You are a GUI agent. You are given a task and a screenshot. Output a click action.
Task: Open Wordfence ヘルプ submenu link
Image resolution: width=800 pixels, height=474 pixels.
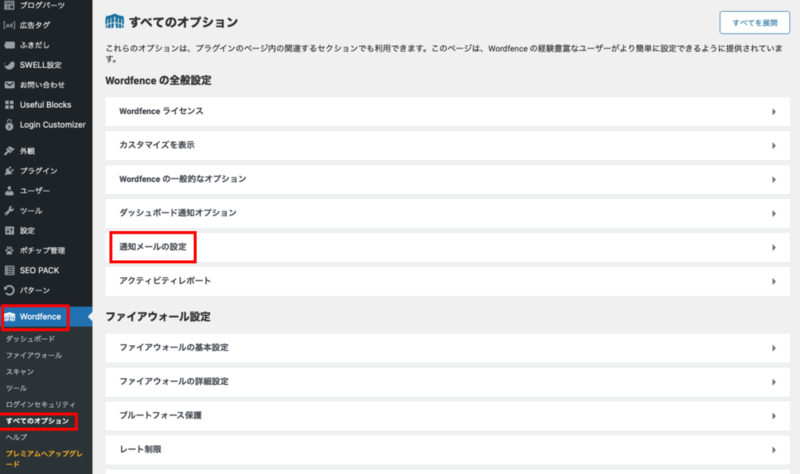click(16, 437)
